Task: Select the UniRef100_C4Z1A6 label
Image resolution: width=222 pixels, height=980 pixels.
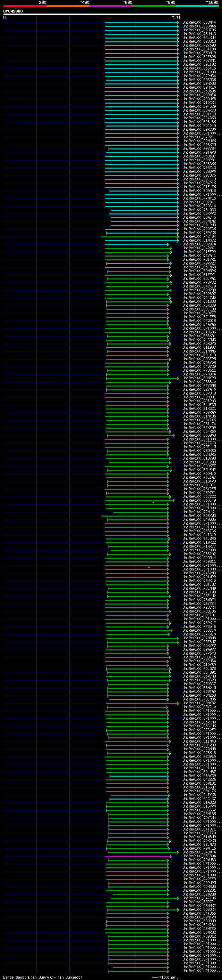Action: 199,898
